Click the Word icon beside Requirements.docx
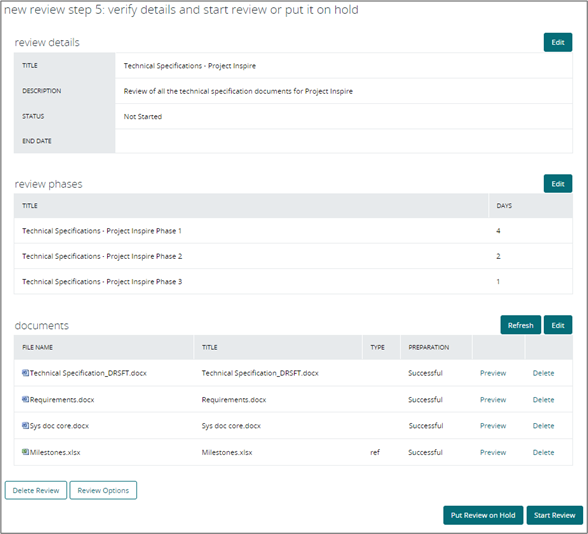 (25, 399)
